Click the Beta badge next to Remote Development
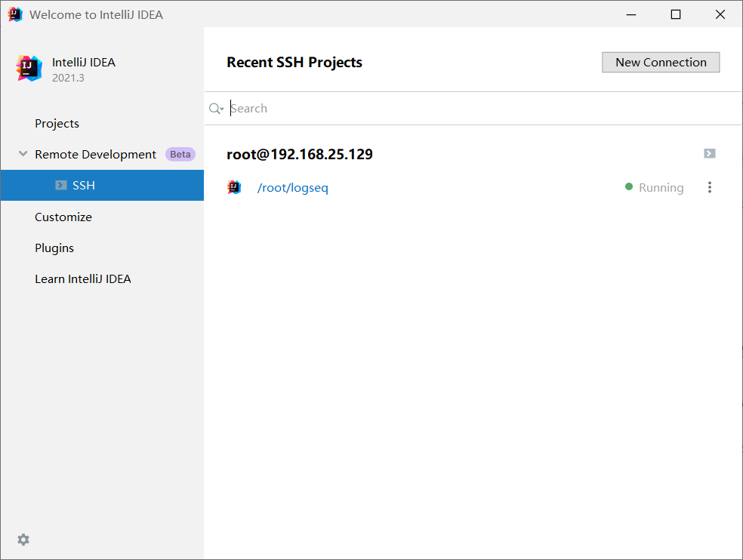This screenshot has width=743, height=560. (180, 155)
